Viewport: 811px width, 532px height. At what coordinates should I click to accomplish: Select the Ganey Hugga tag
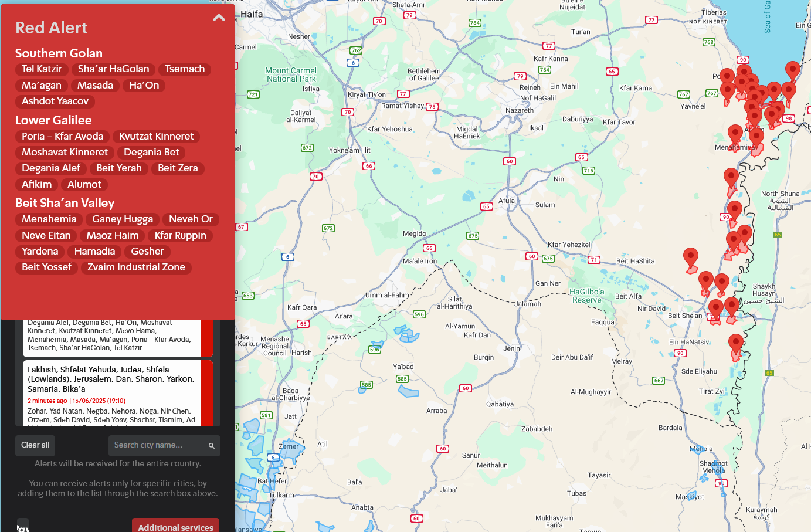[123, 219]
